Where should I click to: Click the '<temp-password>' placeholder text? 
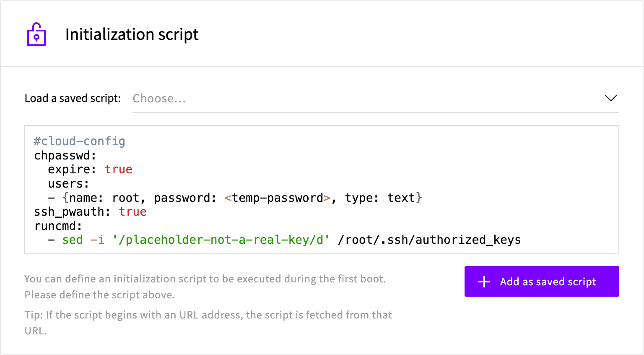tap(278, 198)
